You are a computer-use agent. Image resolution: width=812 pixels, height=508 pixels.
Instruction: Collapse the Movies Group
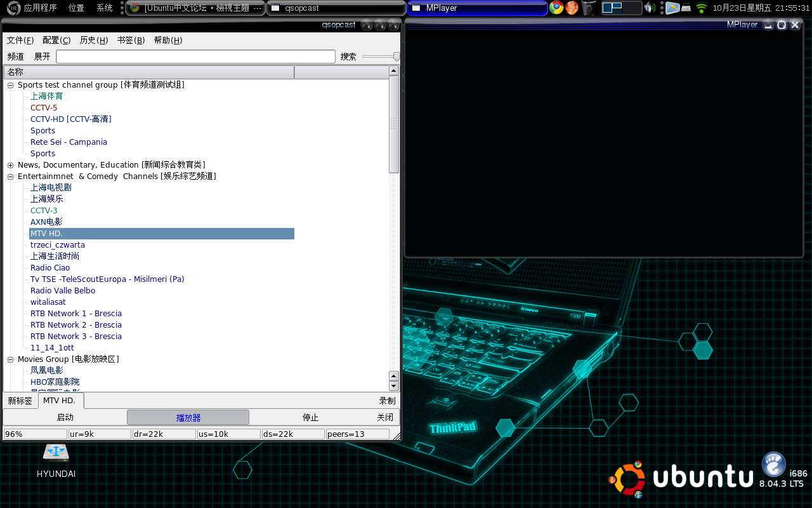[11, 359]
